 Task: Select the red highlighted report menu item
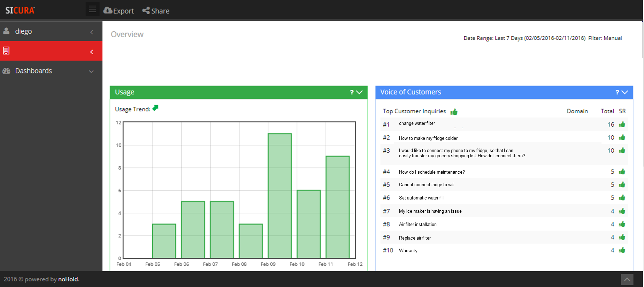(x=51, y=51)
